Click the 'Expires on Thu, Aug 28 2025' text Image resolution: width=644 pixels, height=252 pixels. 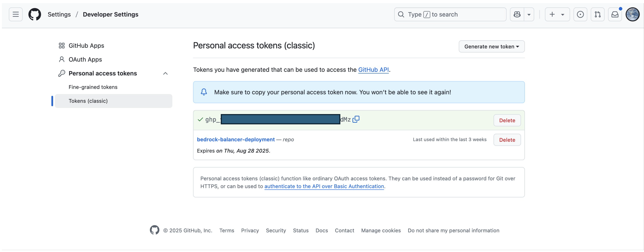pos(233,151)
